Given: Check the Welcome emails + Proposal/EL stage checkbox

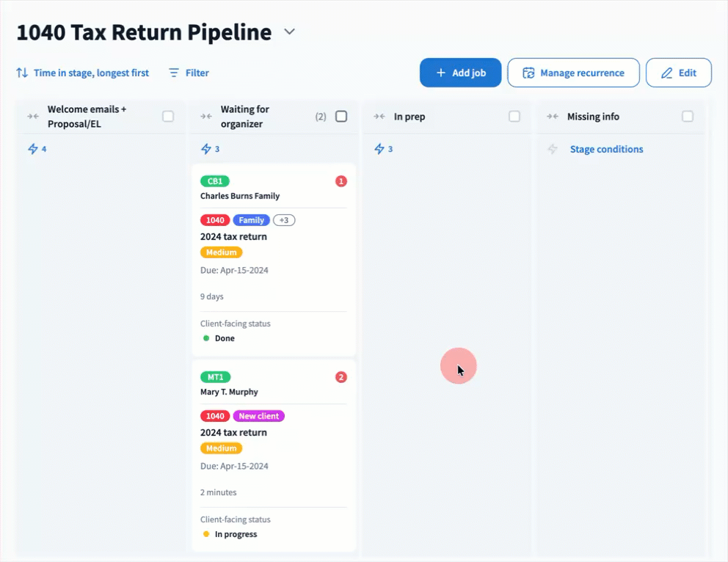Looking at the screenshot, I should point(168,117).
